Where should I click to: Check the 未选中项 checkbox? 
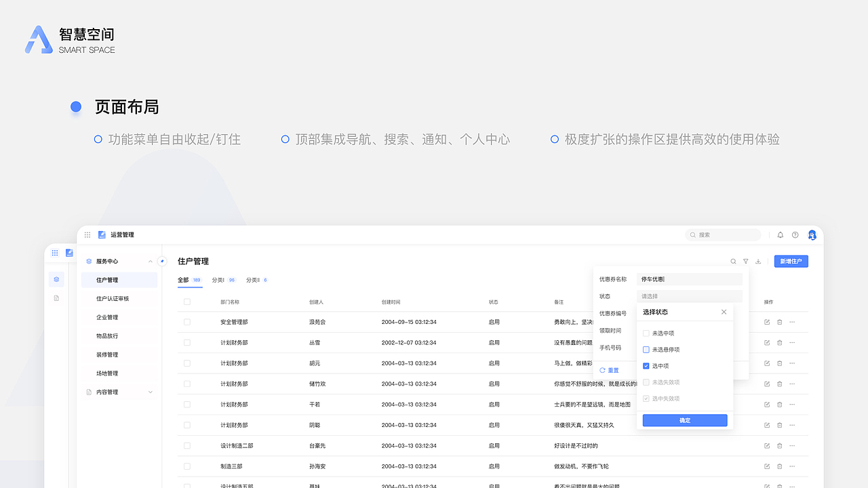click(x=646, y=333)
